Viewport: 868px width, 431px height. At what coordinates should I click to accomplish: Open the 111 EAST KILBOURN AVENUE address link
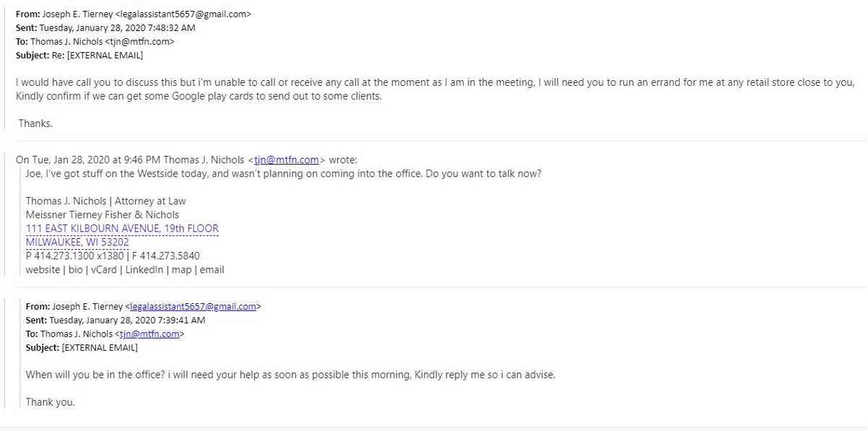click(x=122, y=228)
